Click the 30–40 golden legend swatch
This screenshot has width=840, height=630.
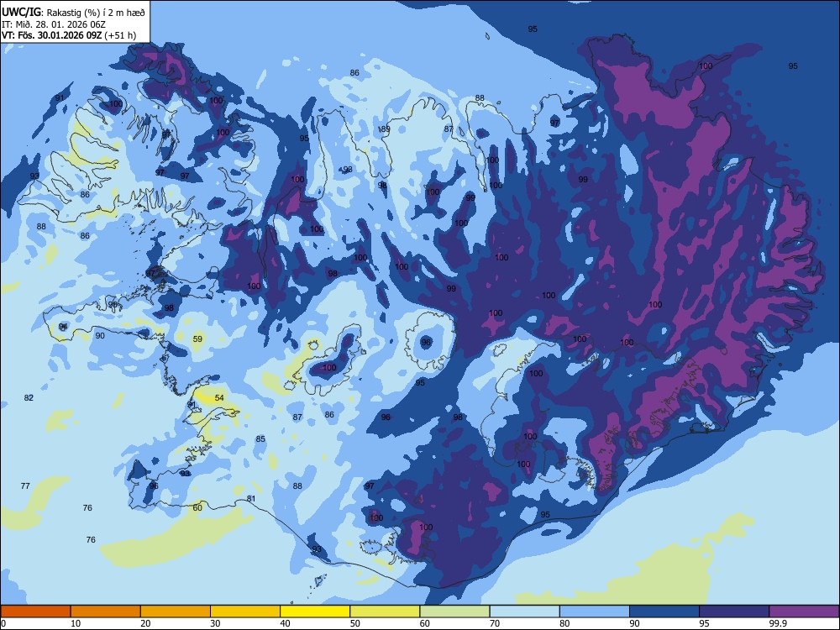point(245,612)
